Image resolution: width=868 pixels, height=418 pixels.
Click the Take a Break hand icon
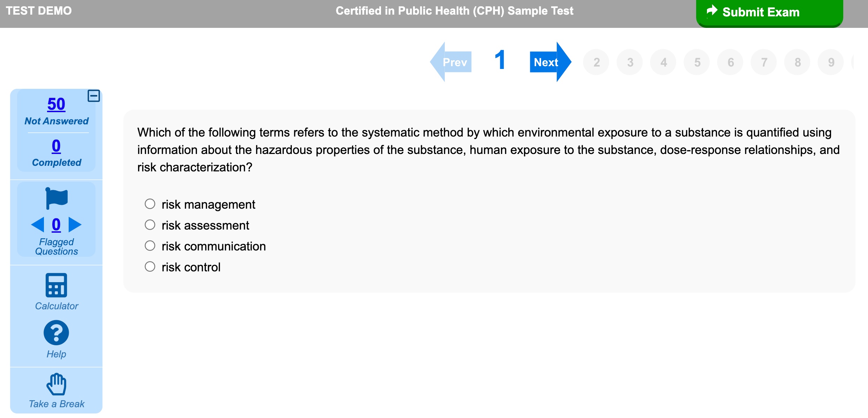click(56, 384)
